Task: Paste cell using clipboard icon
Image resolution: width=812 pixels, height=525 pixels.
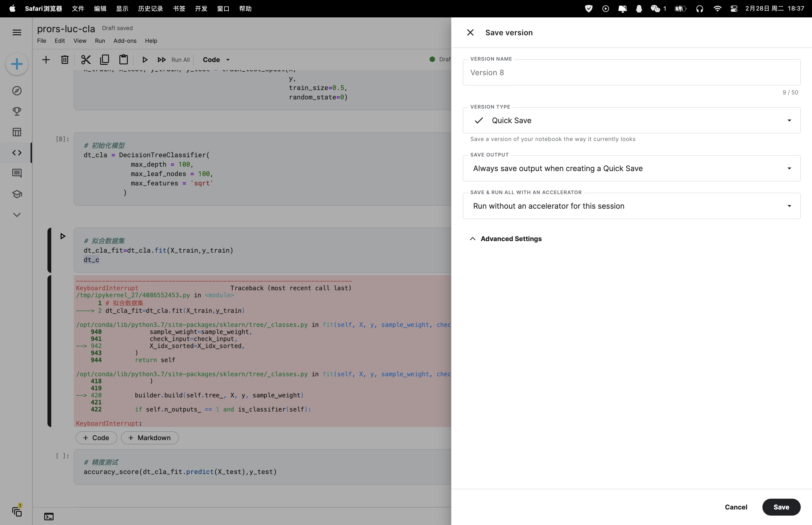Action: point(123,60)
